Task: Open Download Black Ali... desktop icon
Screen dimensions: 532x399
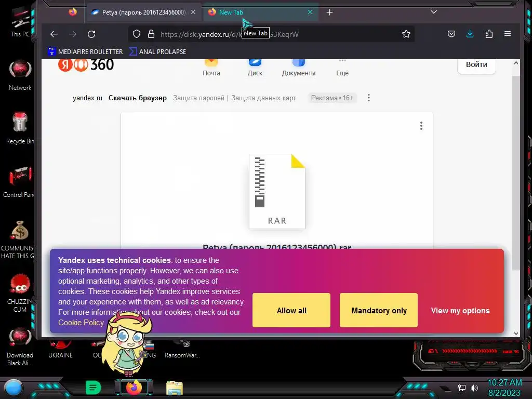Action: click(x=20, y=347)
